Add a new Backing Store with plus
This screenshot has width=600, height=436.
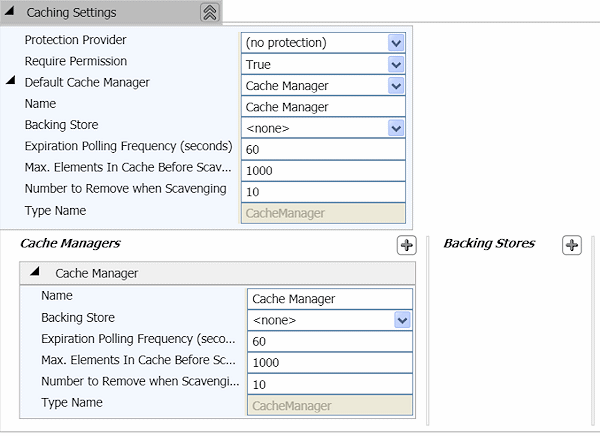point(572,245)
